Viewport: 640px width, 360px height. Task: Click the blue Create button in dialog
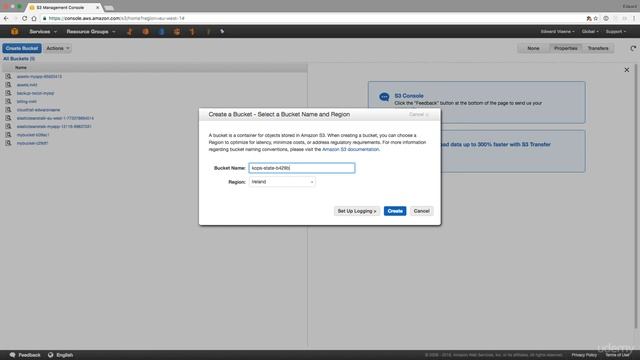click(395, 211)
